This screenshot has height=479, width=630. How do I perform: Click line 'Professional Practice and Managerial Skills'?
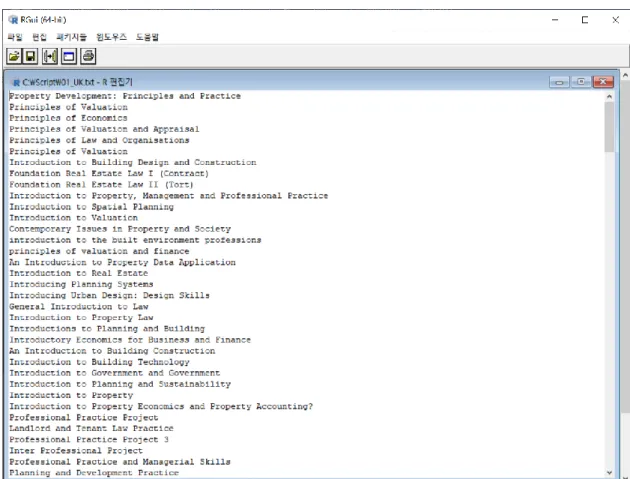pos(120,462)
